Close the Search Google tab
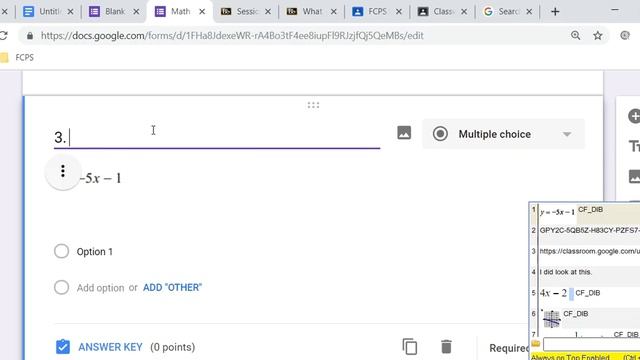The width and height of the screenshot is (640, 360). [x=529, y=12]
